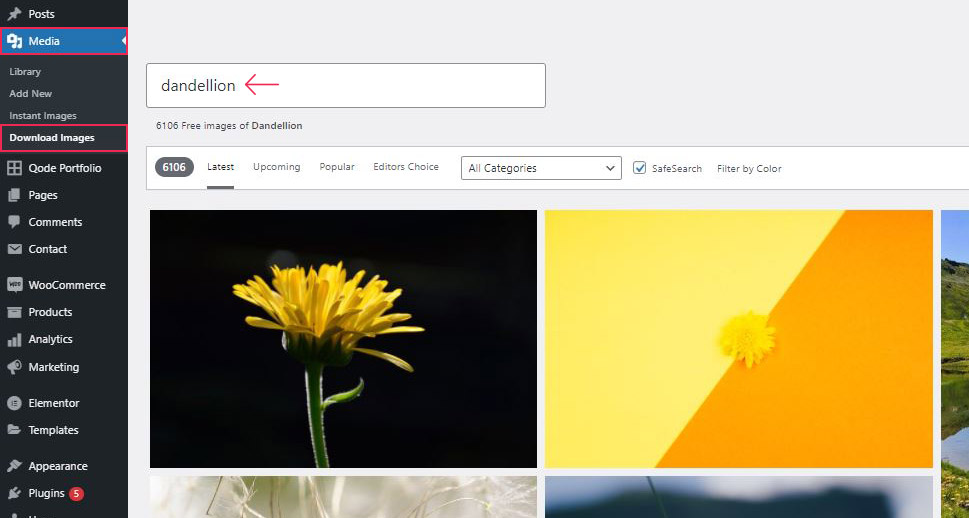The image size is (969, 518).
Task: Click the dandellion search input field
Action: point(345,85)
